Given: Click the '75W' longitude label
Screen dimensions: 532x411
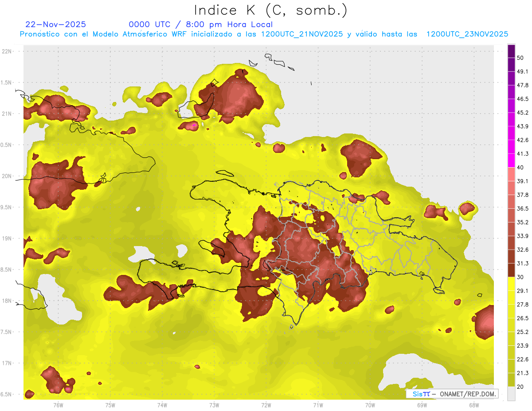Looking at the screenshot, I should tap(110, 405).
